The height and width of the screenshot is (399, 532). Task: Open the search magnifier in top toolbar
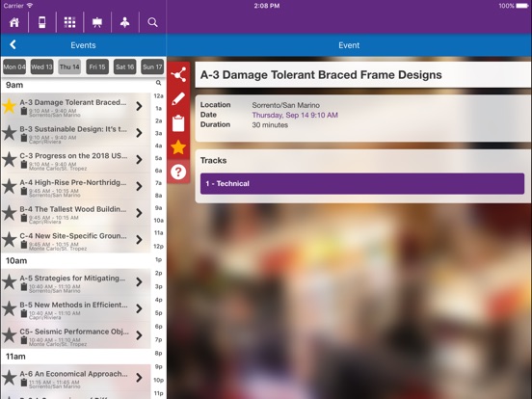coord(152,22)
